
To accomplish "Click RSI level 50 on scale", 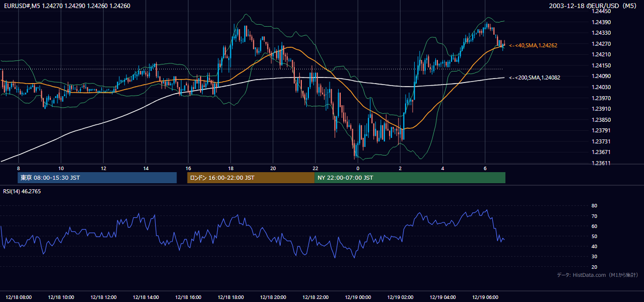I will pyautogui.click(x=594, y=236).
